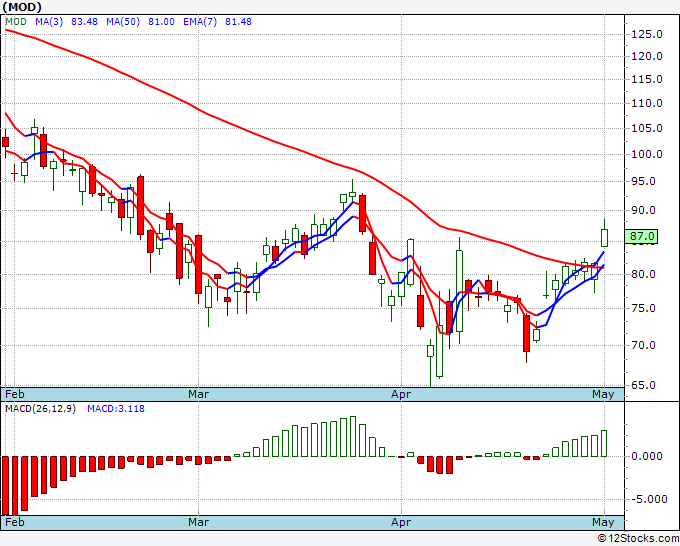
Task: Click the 0.000 MACD axis label
Action: click(x=647, y=456)
